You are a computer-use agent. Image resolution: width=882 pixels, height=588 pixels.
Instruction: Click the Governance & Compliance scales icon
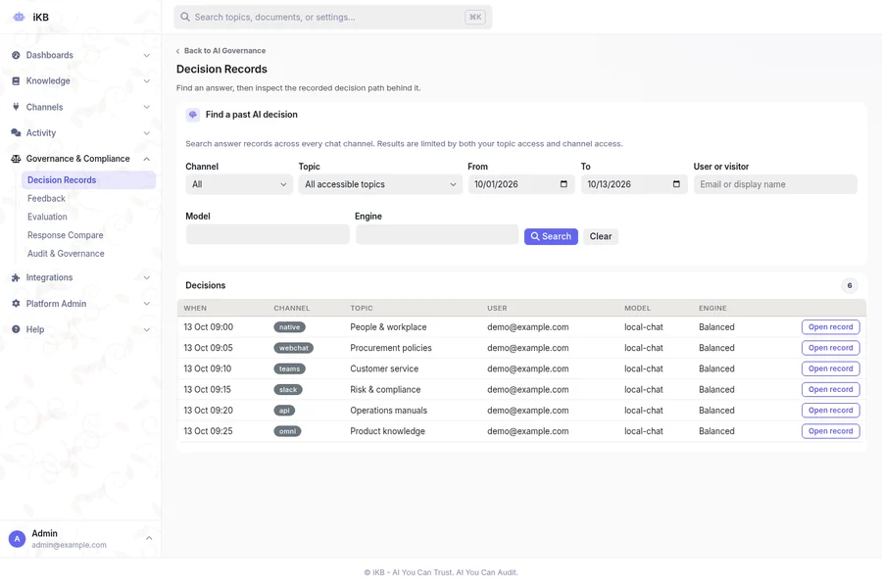(x=16, y=159)
